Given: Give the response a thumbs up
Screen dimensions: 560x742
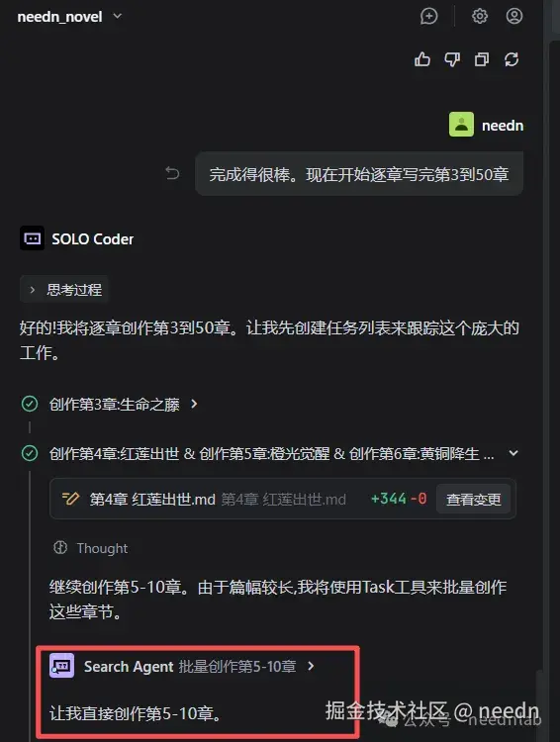Looking at the screenshot, I should click(422, 59).
